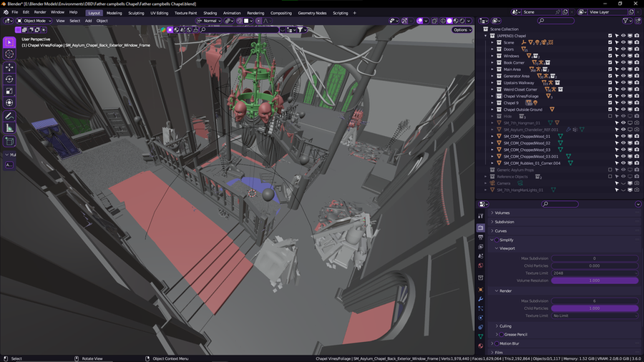Open the Tool properties tab

(481, 216)
